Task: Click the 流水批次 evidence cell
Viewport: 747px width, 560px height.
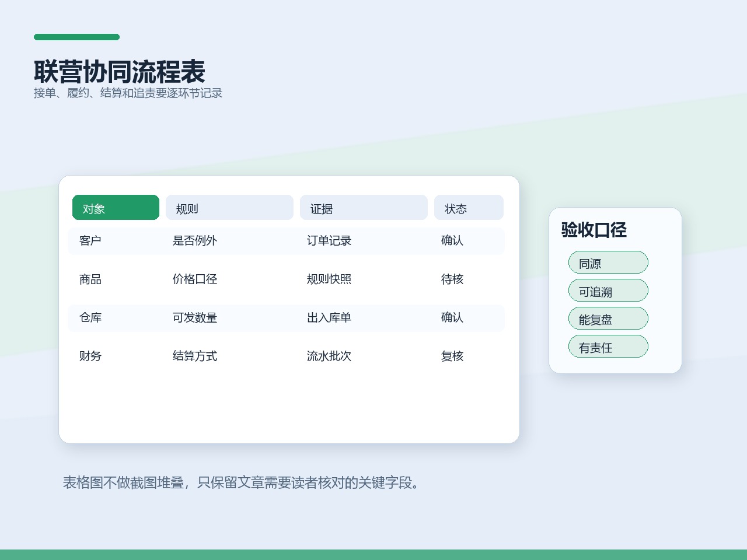Action: point(329,356)
